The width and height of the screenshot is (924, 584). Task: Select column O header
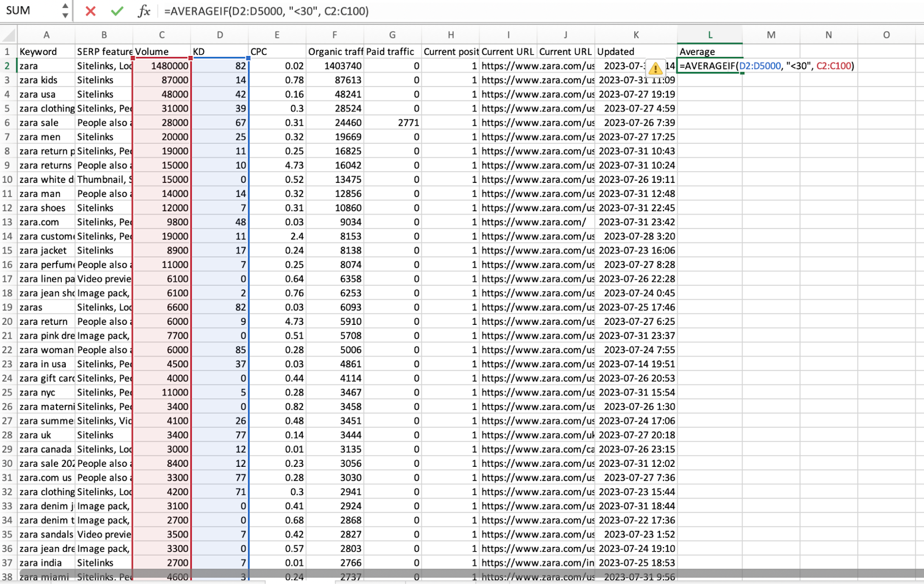pyautogui.click(x=886, y=35)
